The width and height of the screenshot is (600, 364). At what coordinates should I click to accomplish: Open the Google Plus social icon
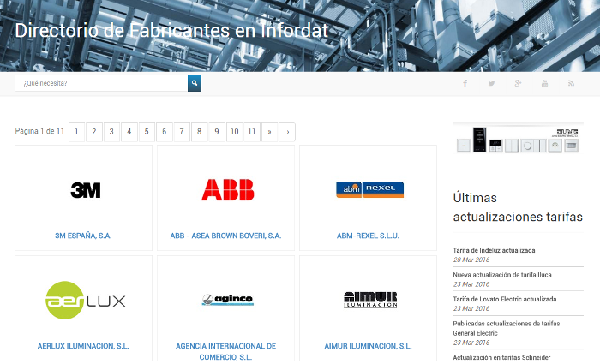pyautogui.click(x=518, y=83)
